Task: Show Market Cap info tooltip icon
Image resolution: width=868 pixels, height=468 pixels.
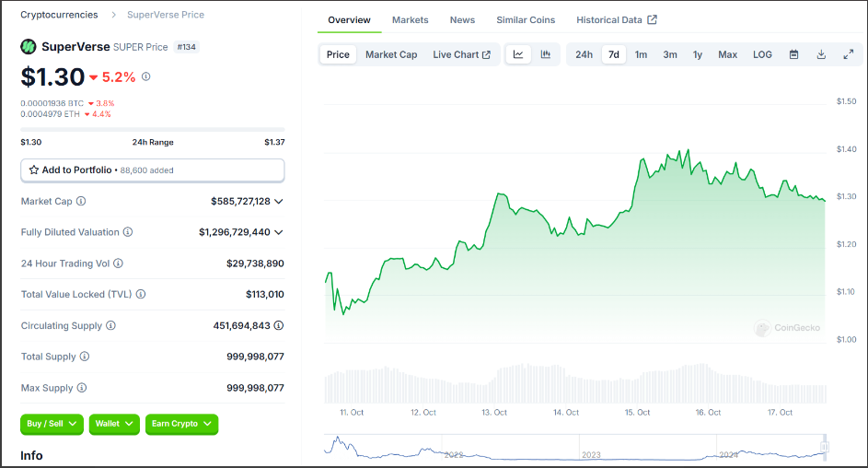Action: 81,201
